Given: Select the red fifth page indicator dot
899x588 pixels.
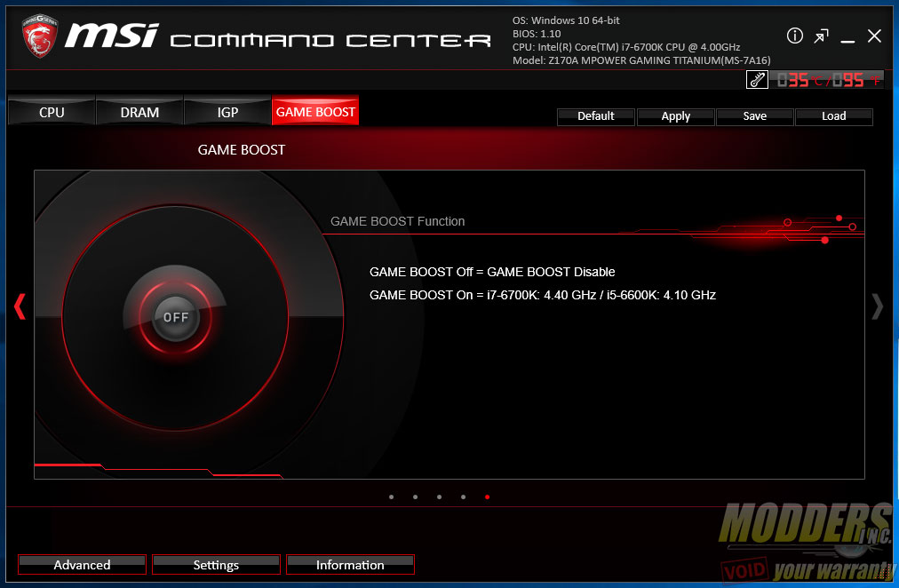Looking at the screenshot, I should (x=488, y=497).
